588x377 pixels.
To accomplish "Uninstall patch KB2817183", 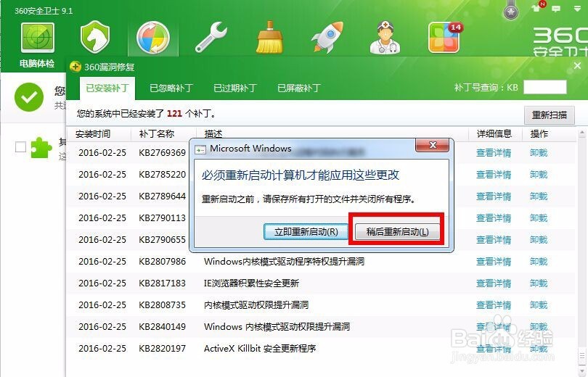I will 539,283.
